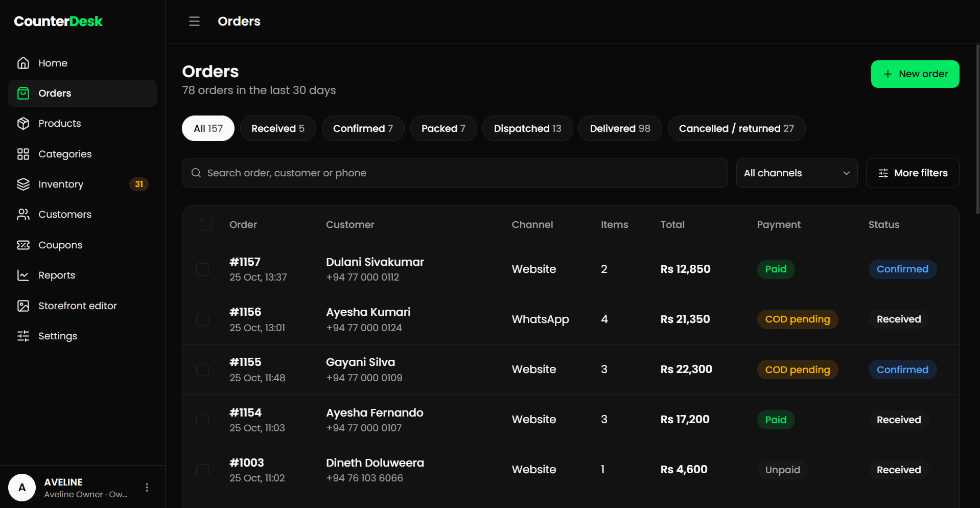The height and width of the screenshot is (508, 980).
Task: Click the CounterDesk logo
Action: [58, 21]
